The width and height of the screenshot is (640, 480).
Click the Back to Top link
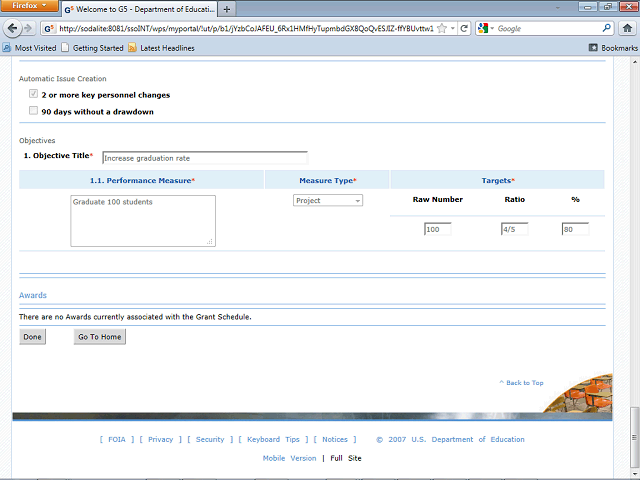521,382
